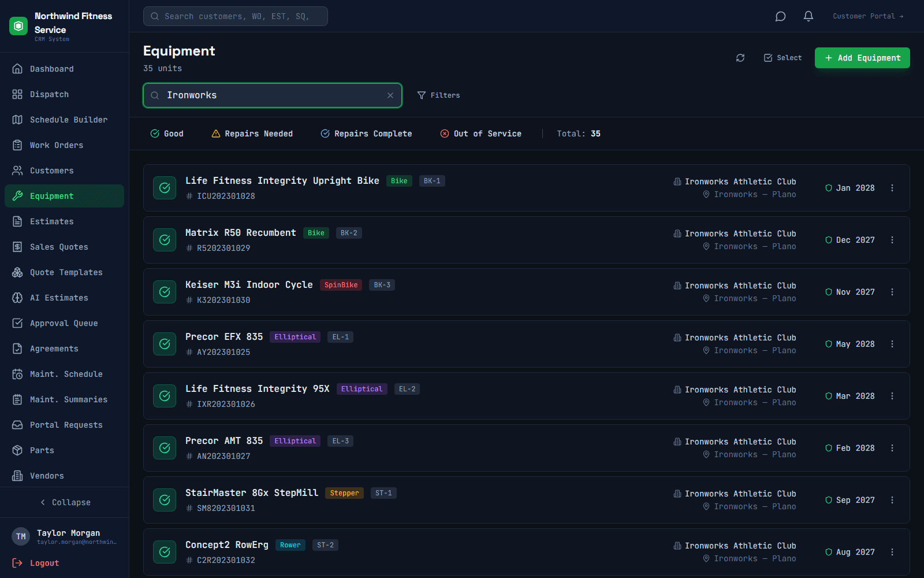Click Precor AMT 835 status icon

[165, 448]
